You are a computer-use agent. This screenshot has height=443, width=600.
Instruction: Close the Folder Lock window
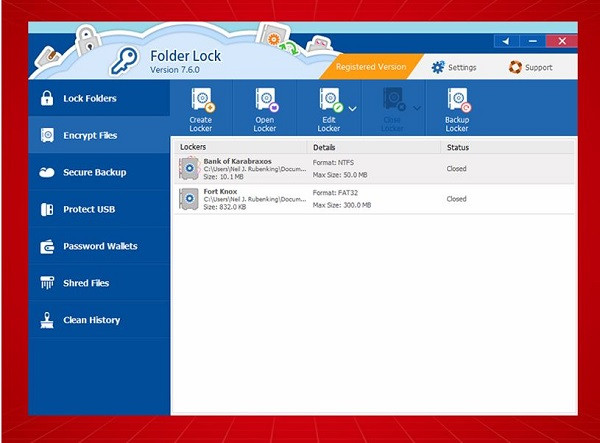click(x=562, y=41)
